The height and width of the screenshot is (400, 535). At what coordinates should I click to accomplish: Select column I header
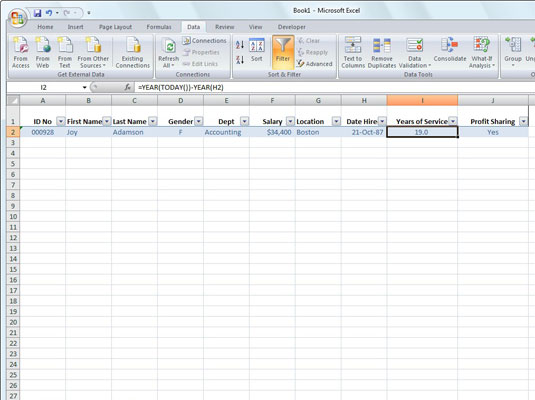[x=422, y=100]
